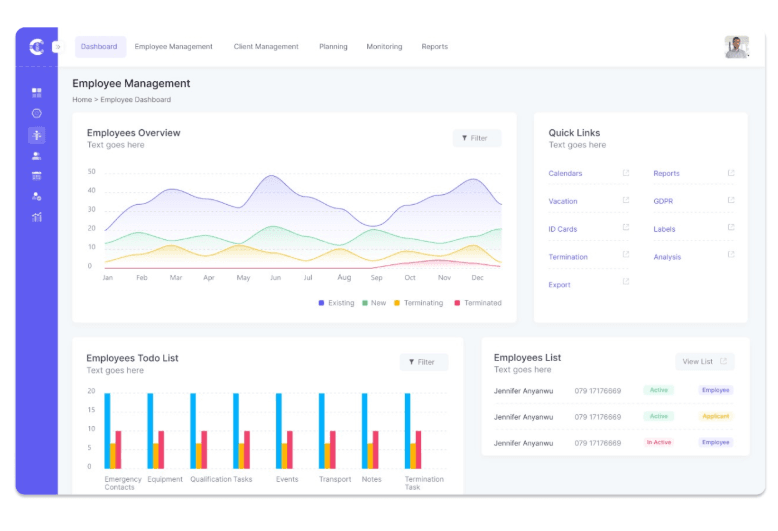Click external-link icon next to Analysis
Screen dimensions: 778x531
coord(731,254)
